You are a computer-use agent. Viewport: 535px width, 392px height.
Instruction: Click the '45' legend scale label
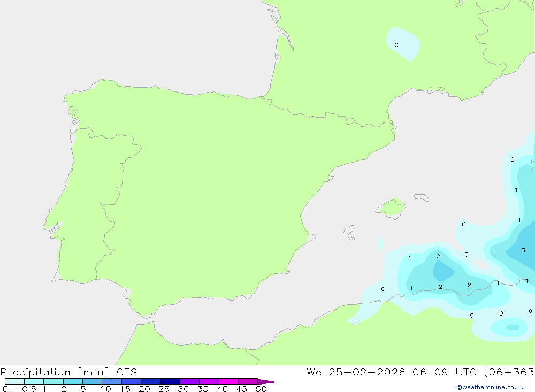[x=242, y=389]
